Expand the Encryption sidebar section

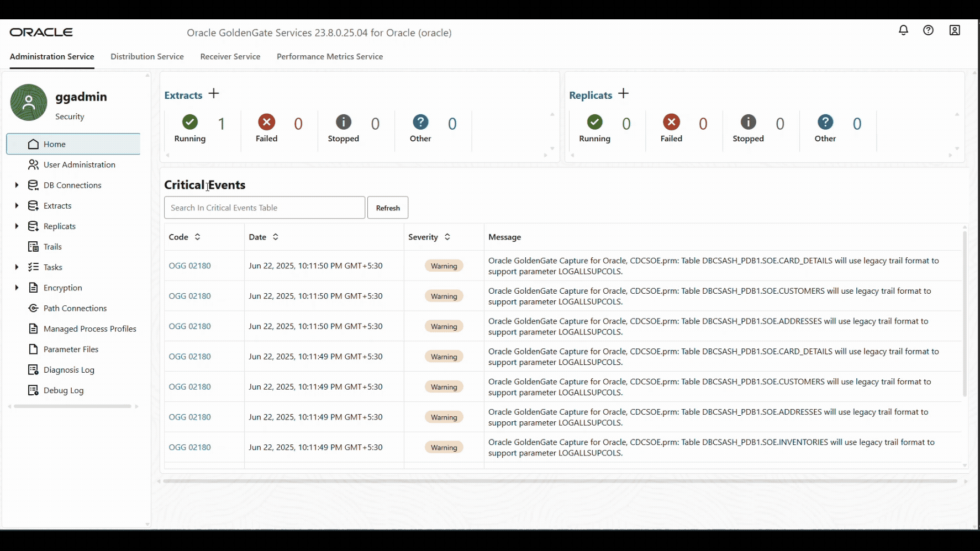coord(16,287)
